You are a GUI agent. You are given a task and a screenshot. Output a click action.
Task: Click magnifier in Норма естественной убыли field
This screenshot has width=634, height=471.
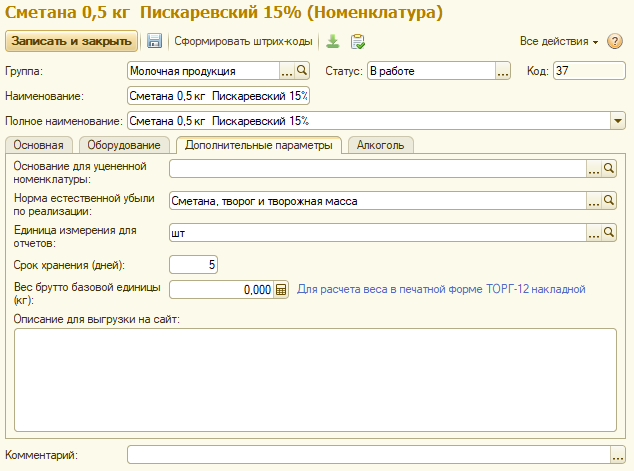click(609, 201)
